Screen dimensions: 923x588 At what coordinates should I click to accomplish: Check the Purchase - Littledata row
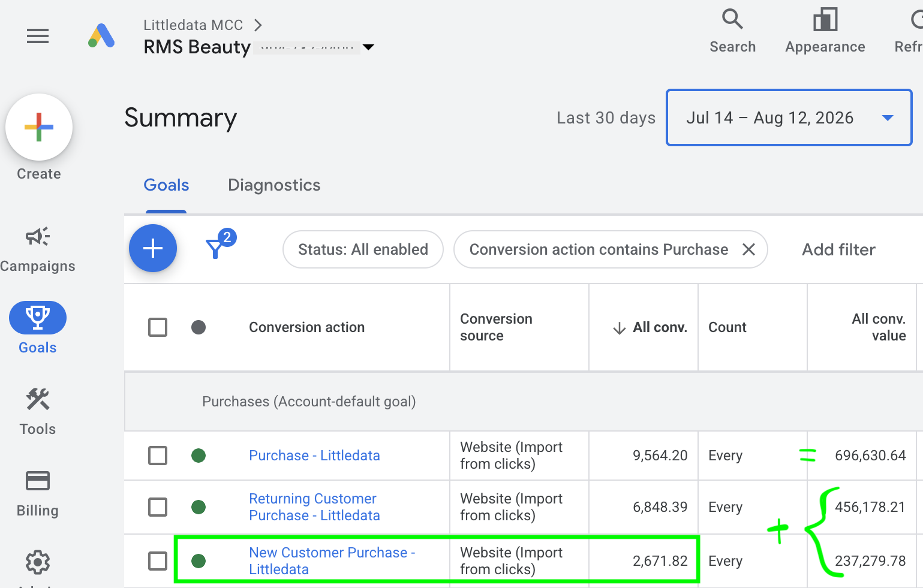[158, 456]
